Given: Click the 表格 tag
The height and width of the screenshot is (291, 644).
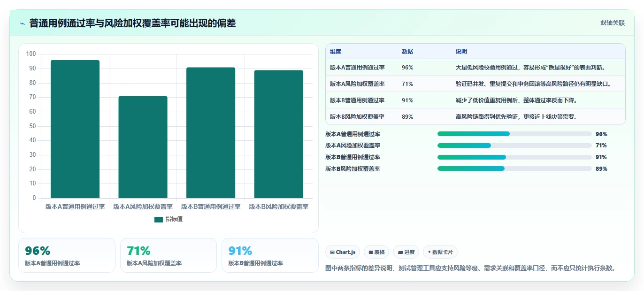Looking at the screenshot, I should point(376,252).
